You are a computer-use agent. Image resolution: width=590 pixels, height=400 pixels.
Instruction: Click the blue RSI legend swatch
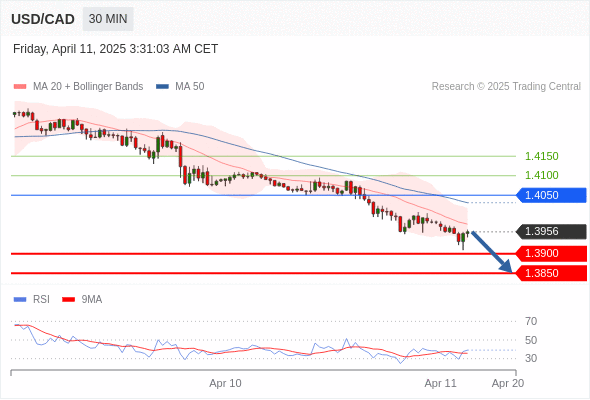tap(20, 300)
